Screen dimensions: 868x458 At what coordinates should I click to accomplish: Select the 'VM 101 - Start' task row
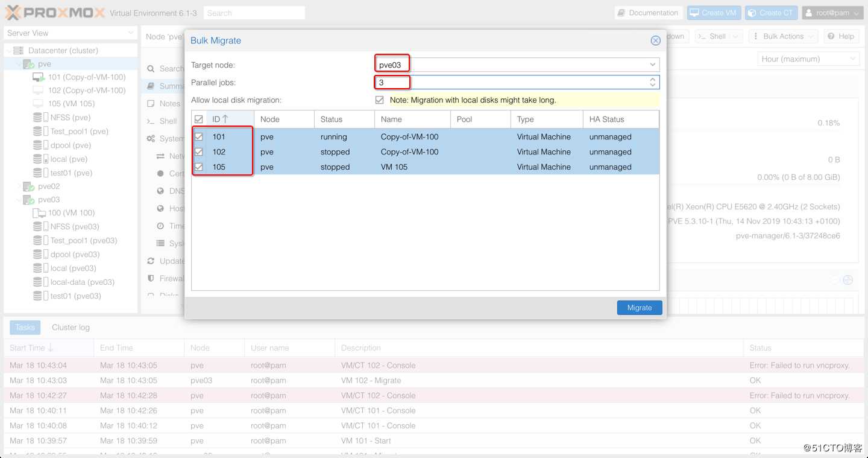(x=434, y=441)
